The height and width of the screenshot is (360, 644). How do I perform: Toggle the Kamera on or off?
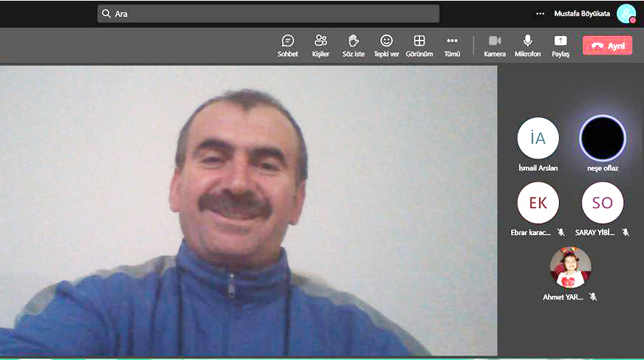[495, 46]
